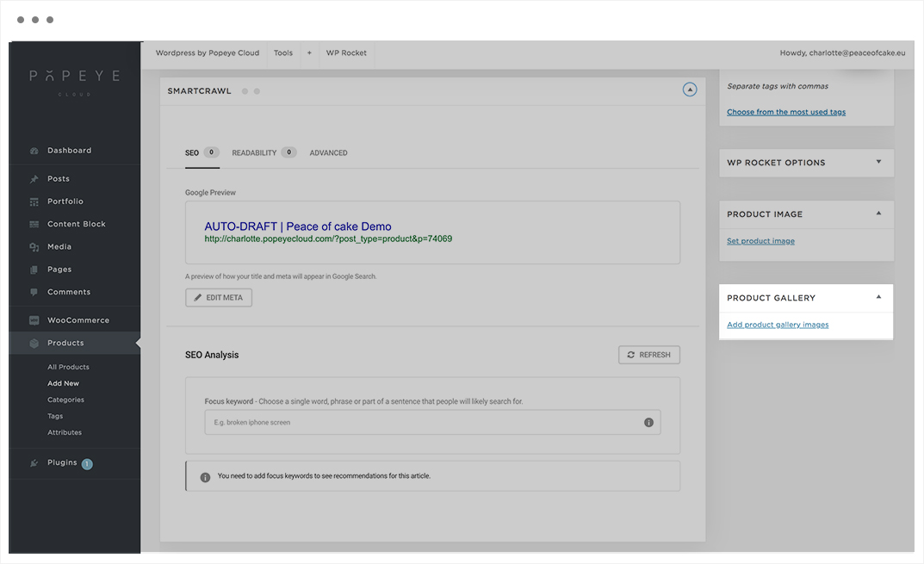The height and width of the screenshot is (564, 924).
Task: Click the Plugins plug icon
Action: click(x=34, y=463)
